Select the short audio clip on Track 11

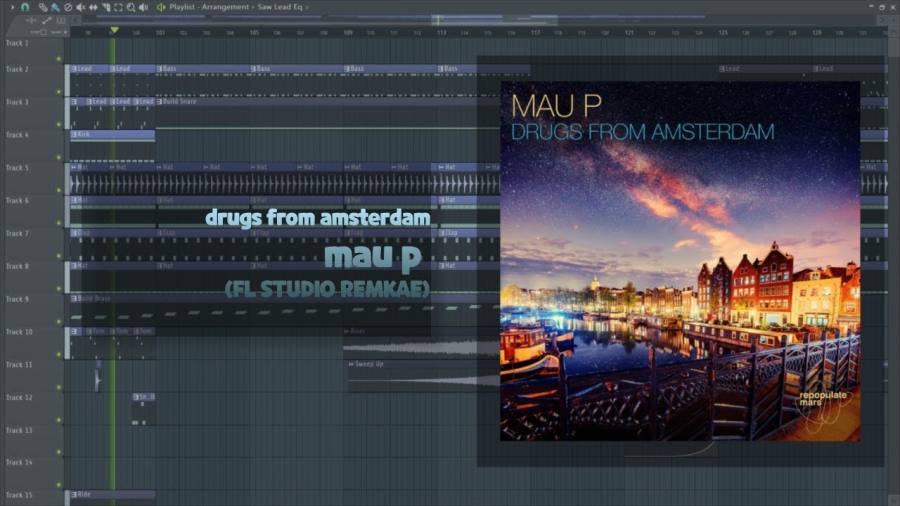click(x=98, y=376)
